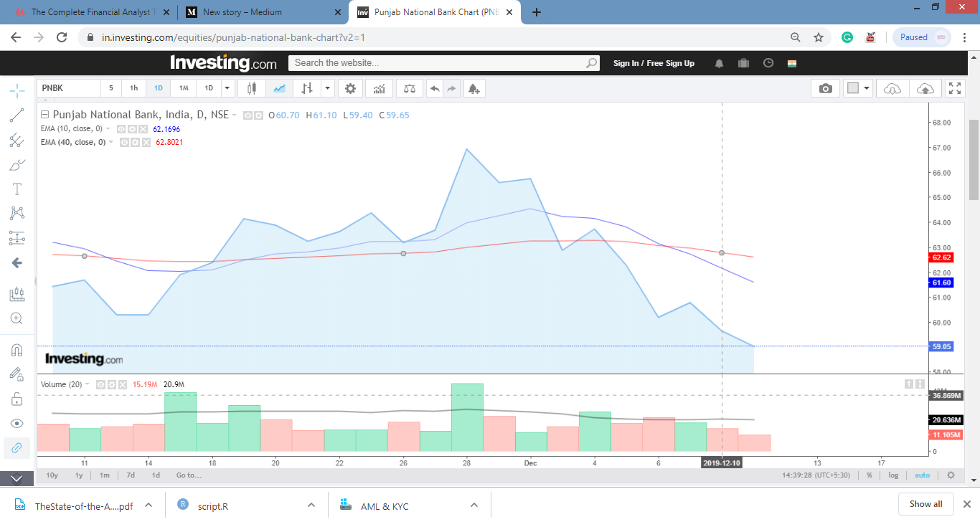Redo the chart action
The image size is (980, 522).
click(452, 88)
